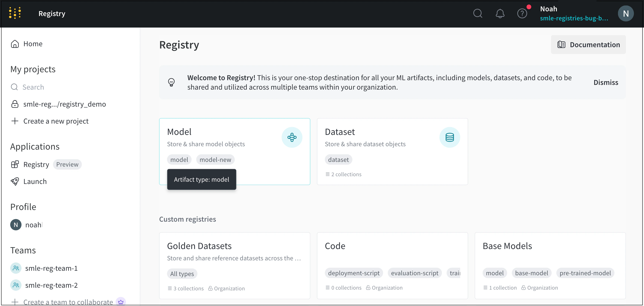
Task: Open the smle-reg.../registry_demo project
Action: point(64,104)
